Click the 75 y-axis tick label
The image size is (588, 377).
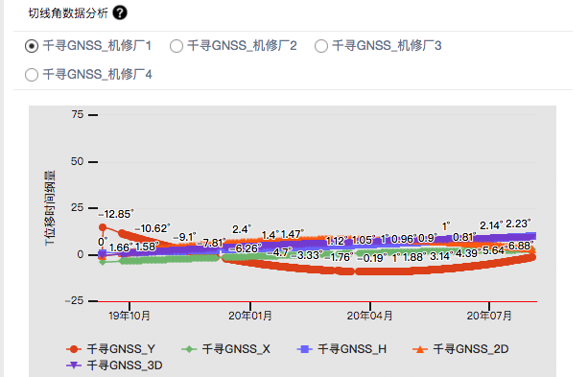point(78,114)
